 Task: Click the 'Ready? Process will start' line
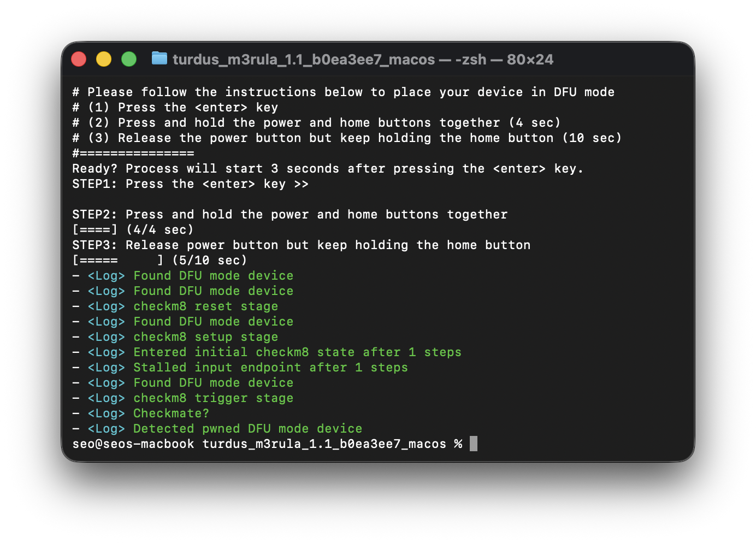pos(328,169)
